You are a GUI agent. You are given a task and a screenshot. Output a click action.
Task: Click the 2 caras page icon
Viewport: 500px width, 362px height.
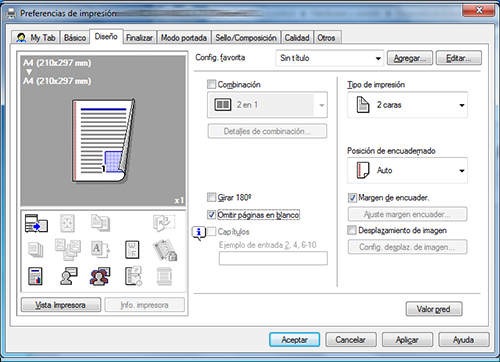(x=363, y=105)
